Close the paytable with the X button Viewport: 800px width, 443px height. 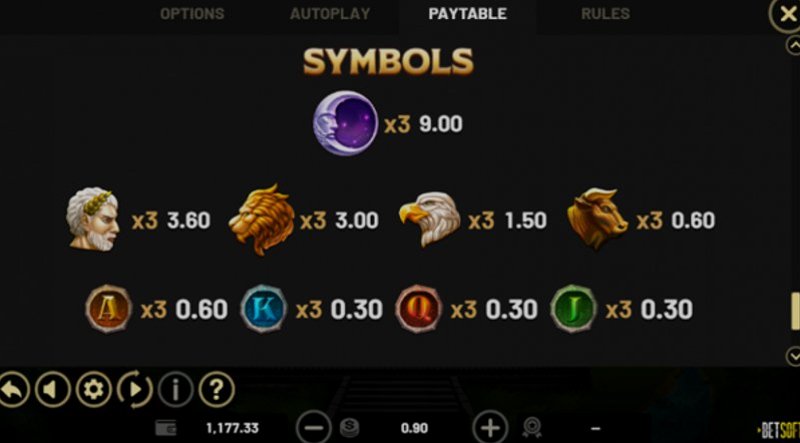[786, 15]
